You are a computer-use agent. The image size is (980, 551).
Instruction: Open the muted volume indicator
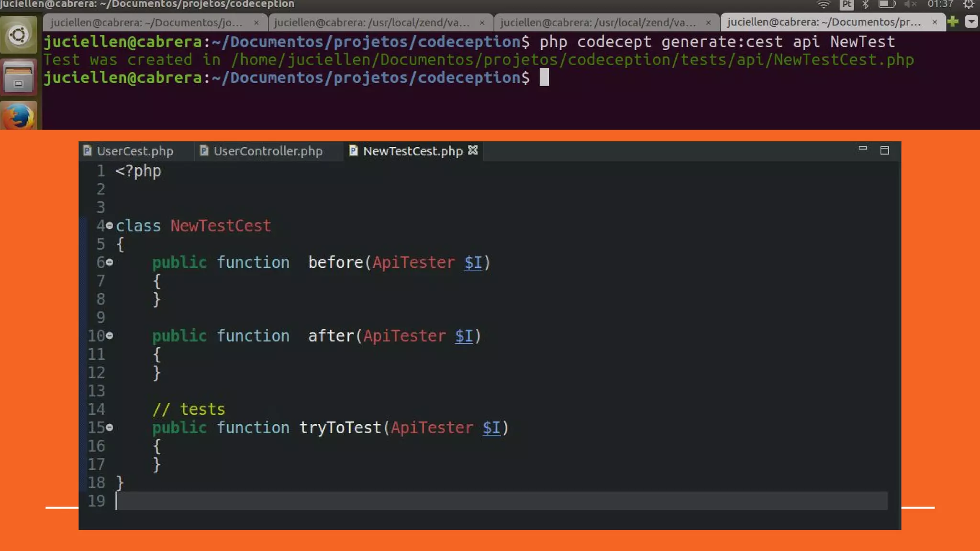pyautogui.click(x=910, y=5)
